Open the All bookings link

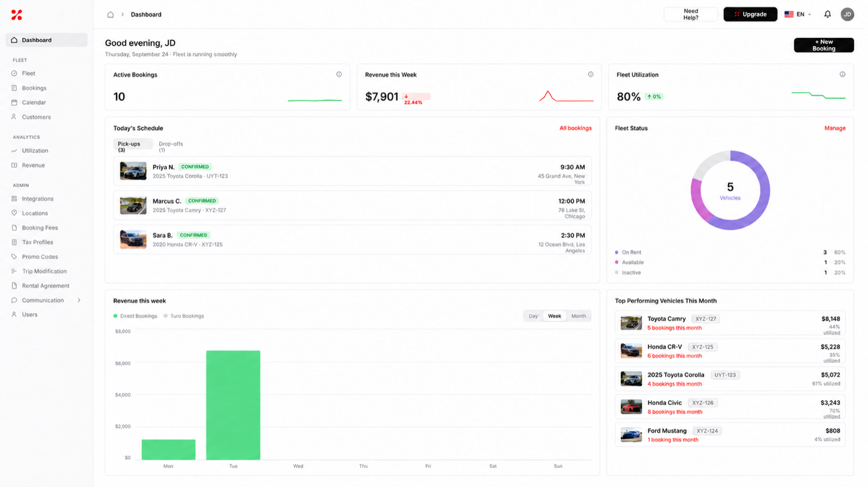click(576, 128)
